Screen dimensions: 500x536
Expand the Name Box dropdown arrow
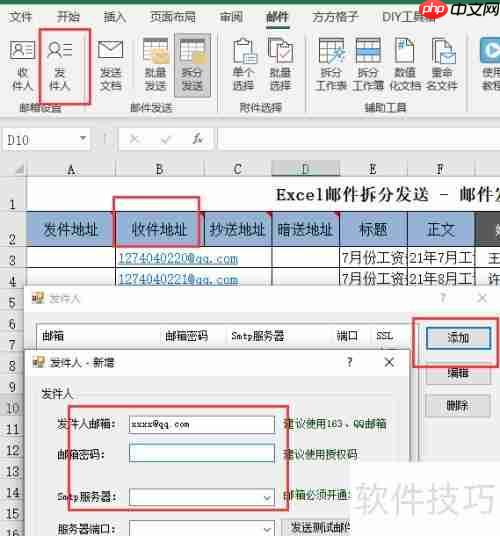(83, 138)
